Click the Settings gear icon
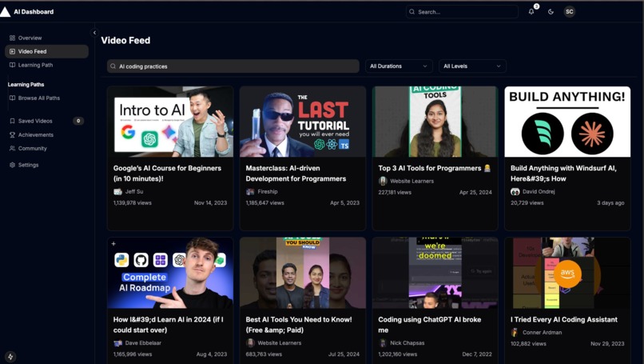The image size is (644, 364). 12,165
